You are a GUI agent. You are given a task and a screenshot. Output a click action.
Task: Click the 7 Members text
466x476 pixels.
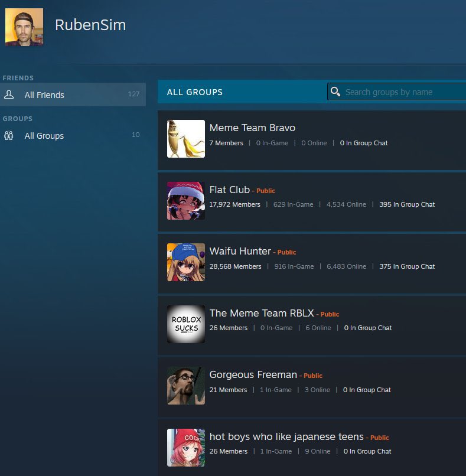tap(226, 143)
